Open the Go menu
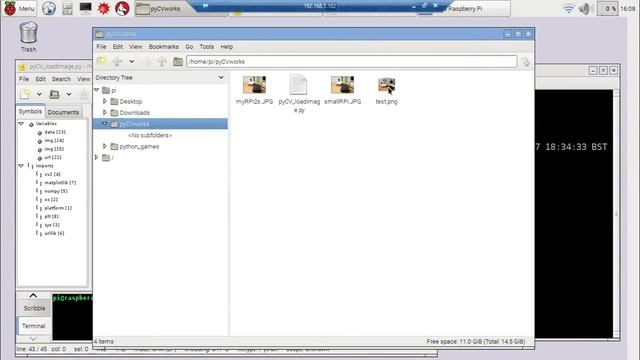Screen dimensions: 640x360 (189, 47)
